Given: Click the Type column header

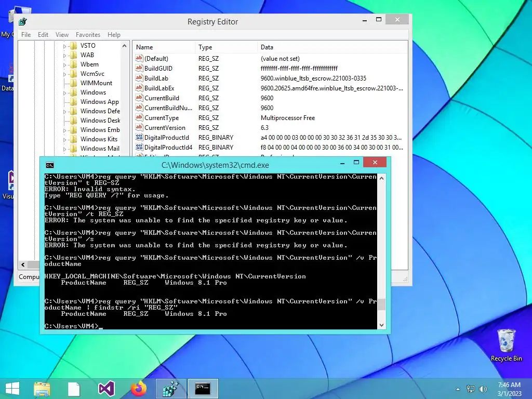Looking at the screenshot, I should click(x=227, y=47).
